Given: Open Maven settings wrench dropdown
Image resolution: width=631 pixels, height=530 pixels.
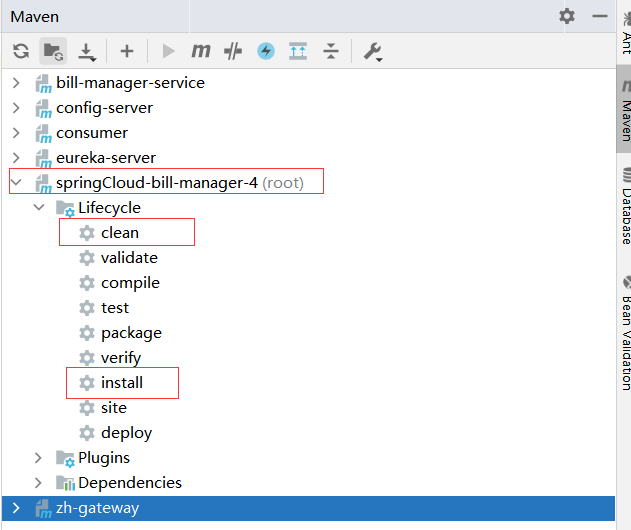Looking at the screenshot, I should point(373,52).
